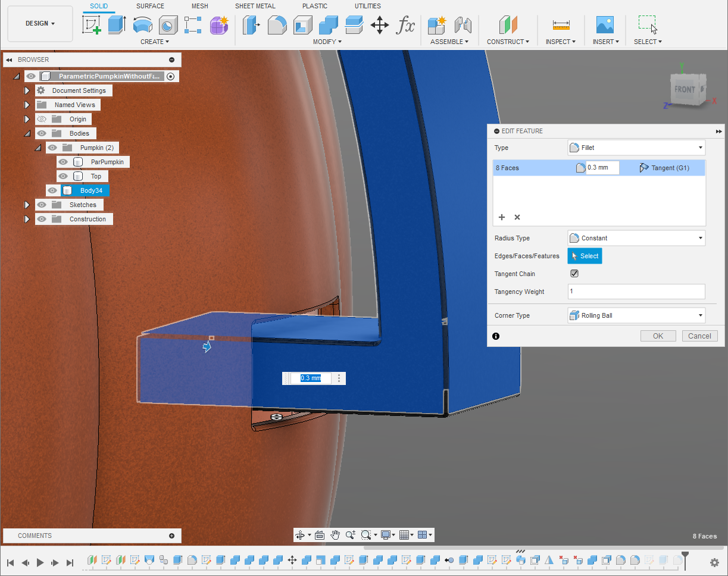Expand Document Settings node
Image resolution: width=728 pixels, height=576 pixels.
tap(27, 90)
